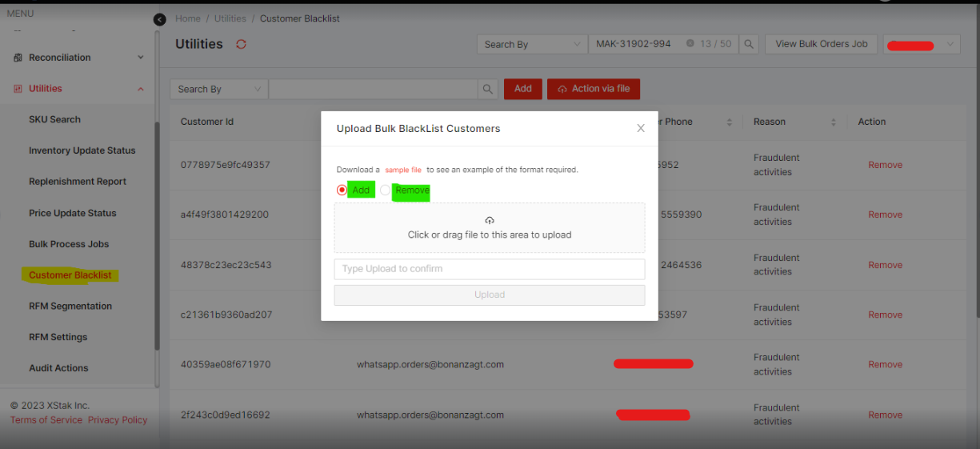Click View Bulk Orders Job button
The image size is (980, 449).
[x=821, y=44]
